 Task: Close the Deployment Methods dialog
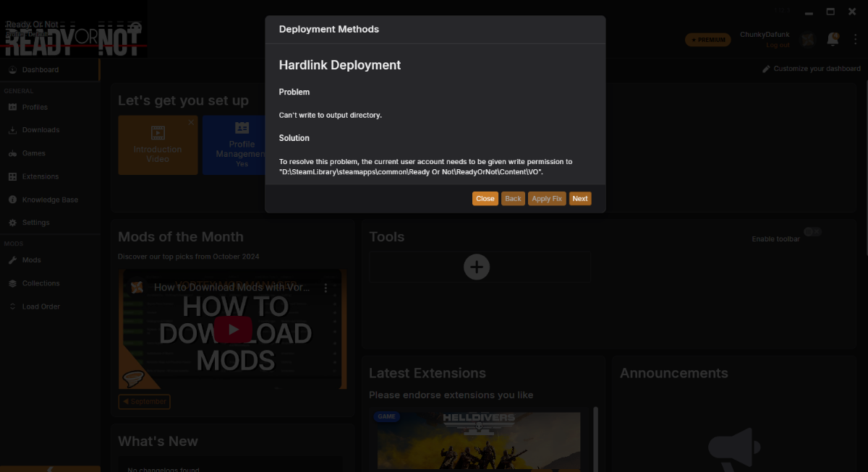pyautogui.click(x=485, y=199)
